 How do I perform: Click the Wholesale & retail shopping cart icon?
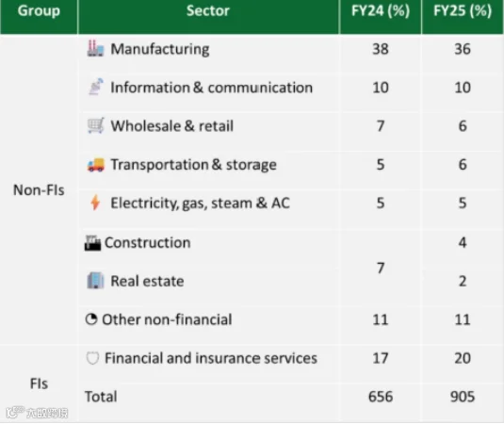click(95, 125)
